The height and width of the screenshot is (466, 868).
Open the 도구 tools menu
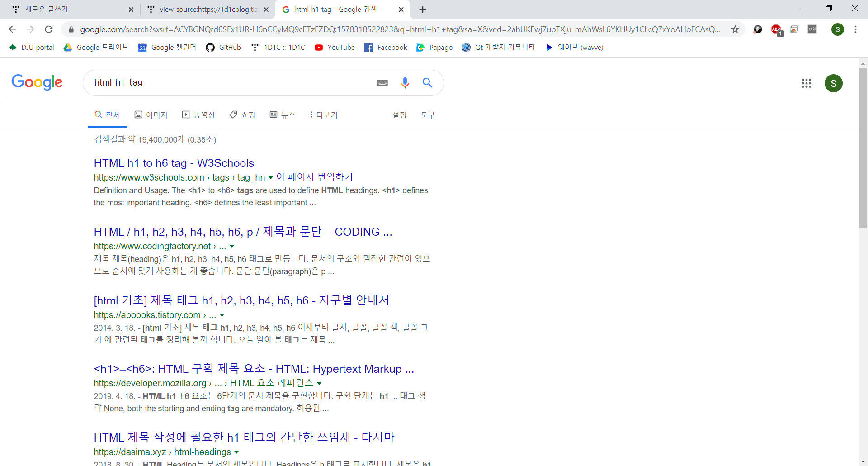click(x=428, y=115)
